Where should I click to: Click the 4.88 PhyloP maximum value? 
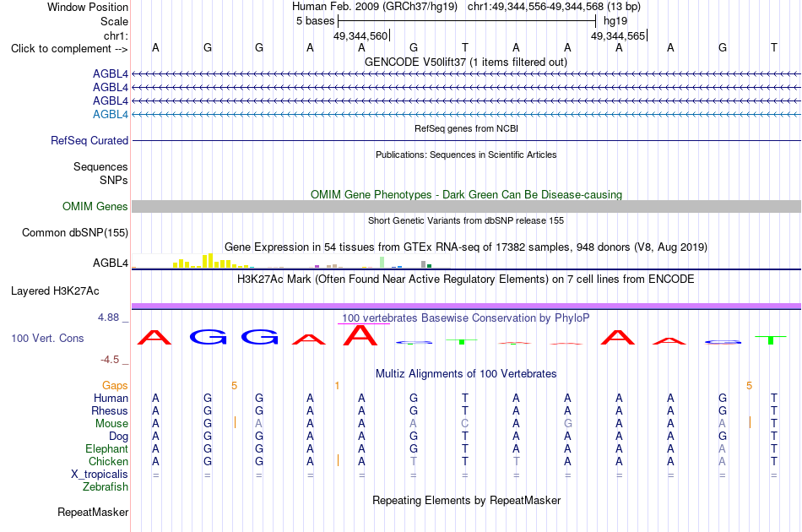(108, 318)
